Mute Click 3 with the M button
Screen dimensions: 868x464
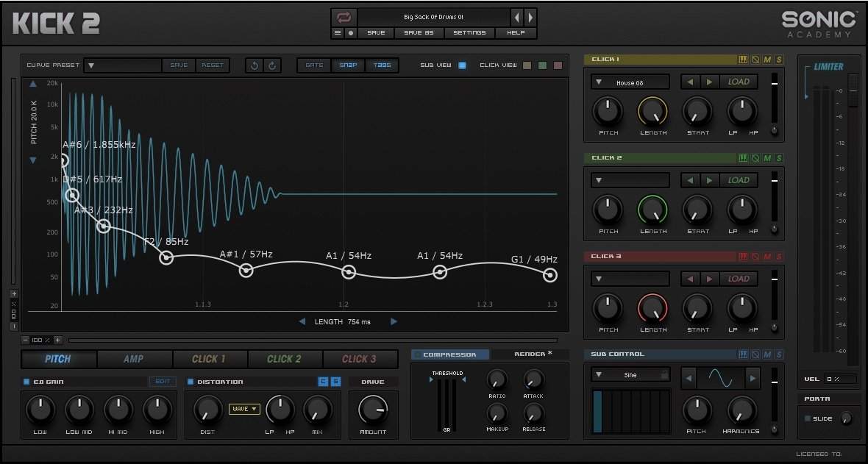pos(767,257)
